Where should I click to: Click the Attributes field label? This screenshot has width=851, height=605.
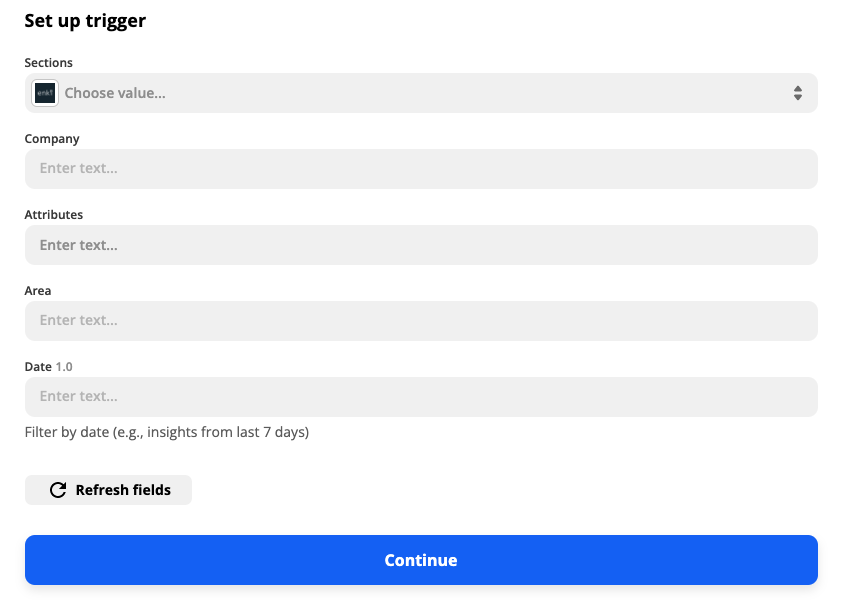pyautogui.click(x=54, y=215)
